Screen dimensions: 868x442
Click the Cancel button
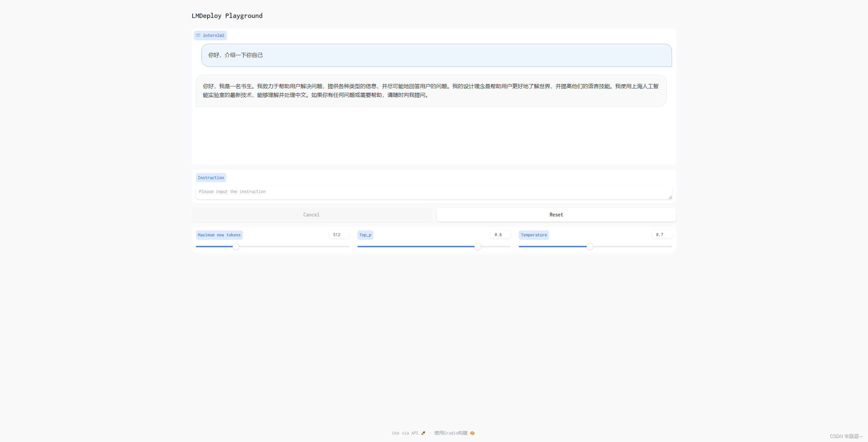click(x=312, y=215)
